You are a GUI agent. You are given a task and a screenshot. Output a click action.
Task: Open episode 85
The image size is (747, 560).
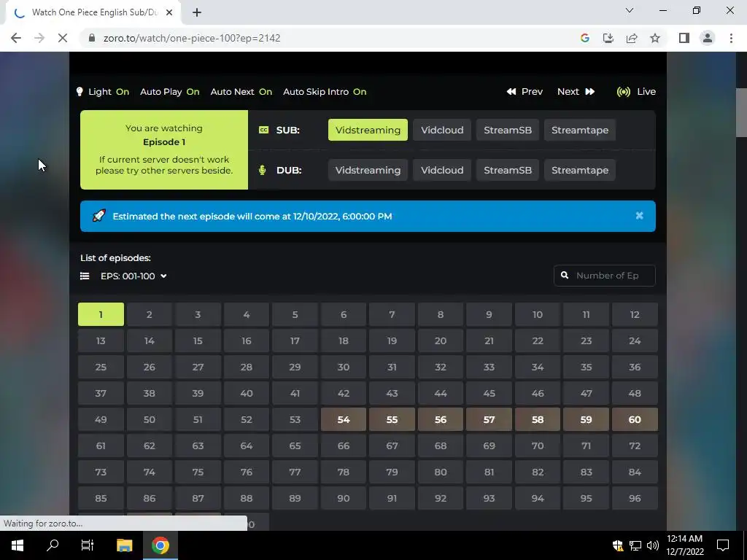(x=101, y=498)
